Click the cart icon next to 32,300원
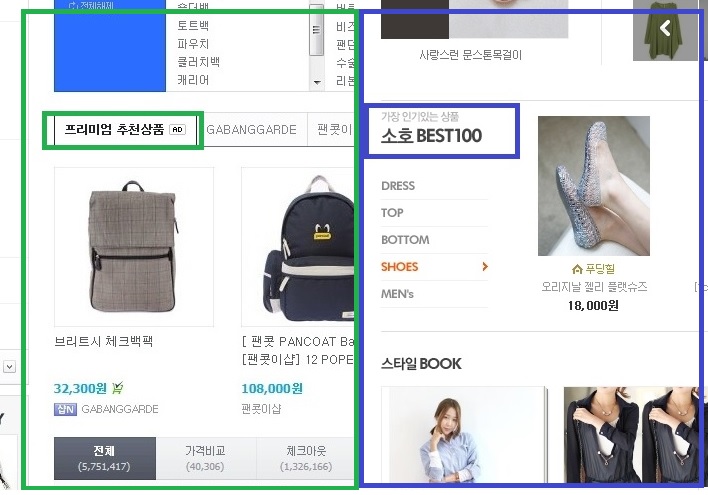Image resolution: width=708 pixels, height=495 pixels. tap(117, 388)
